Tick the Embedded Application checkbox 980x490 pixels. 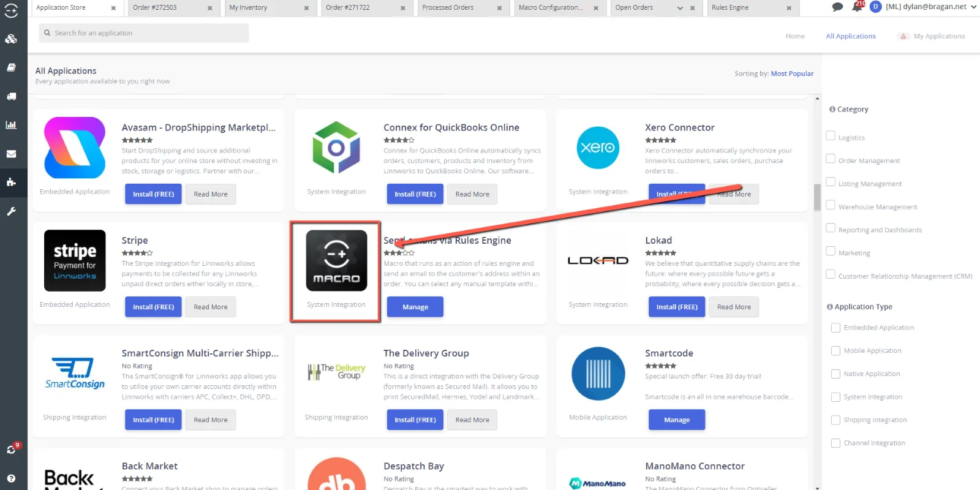pyautogui.click(x=835, y=328)
